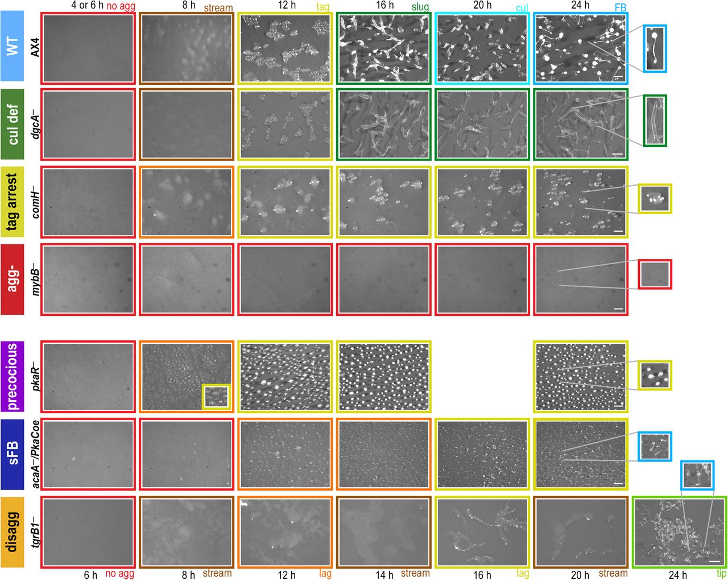The height and width of the screenshot is (580, 728).
Task: Select the dgcA− 16 h slug panel
Action: click(384, 124)
